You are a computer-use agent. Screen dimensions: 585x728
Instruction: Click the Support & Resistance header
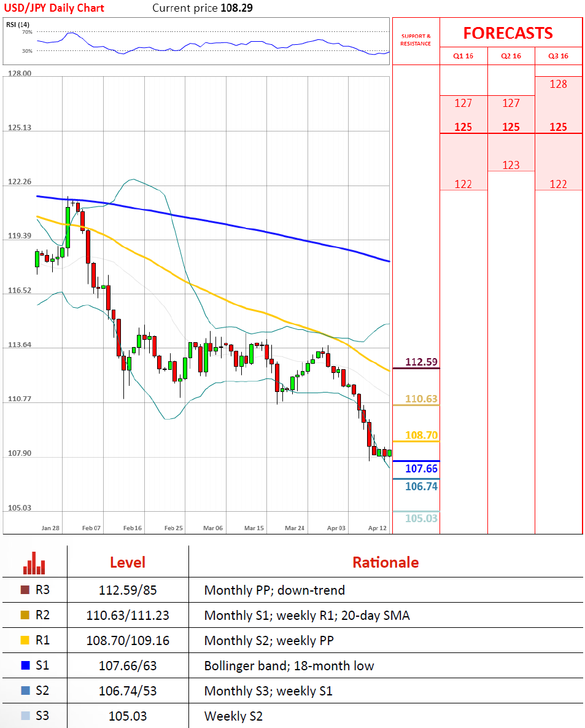click(x=416, y=39)
